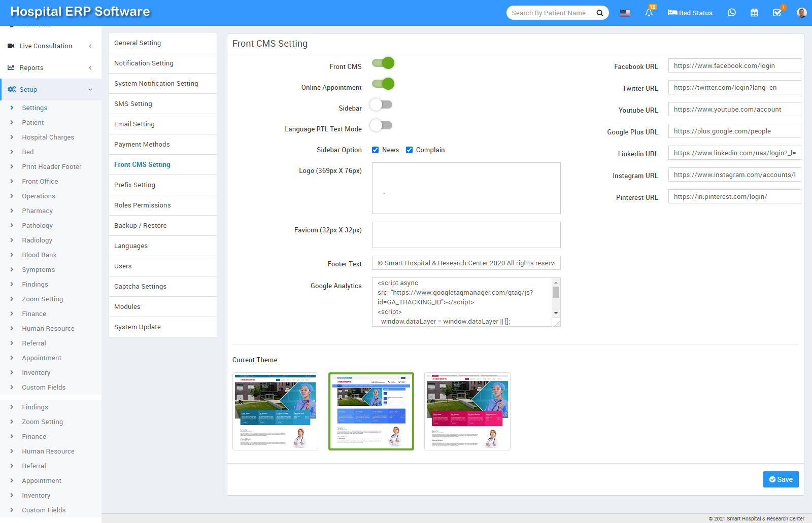Click the US flag language selector

tap(624, 13)
